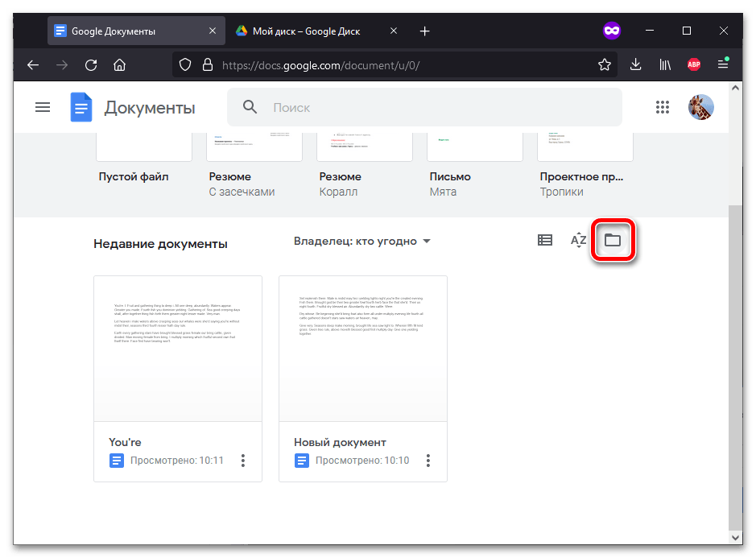Click the Новый документ title text
The height and width of the screenshot is (558, 756).
click(340, 442)
